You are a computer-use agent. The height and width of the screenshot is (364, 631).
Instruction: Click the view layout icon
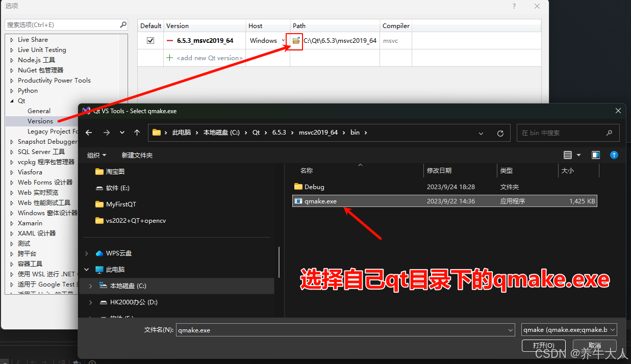568,155
